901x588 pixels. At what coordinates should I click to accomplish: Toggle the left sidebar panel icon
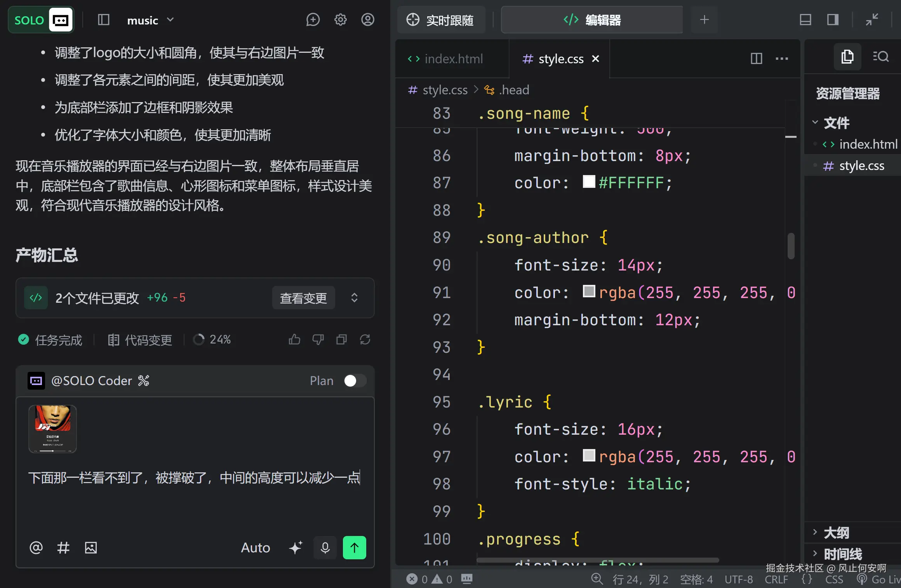click(103, 20)
